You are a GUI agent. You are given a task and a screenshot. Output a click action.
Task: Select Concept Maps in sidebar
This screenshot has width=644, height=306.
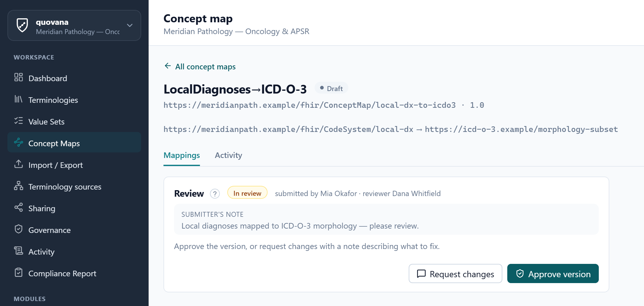74,142
